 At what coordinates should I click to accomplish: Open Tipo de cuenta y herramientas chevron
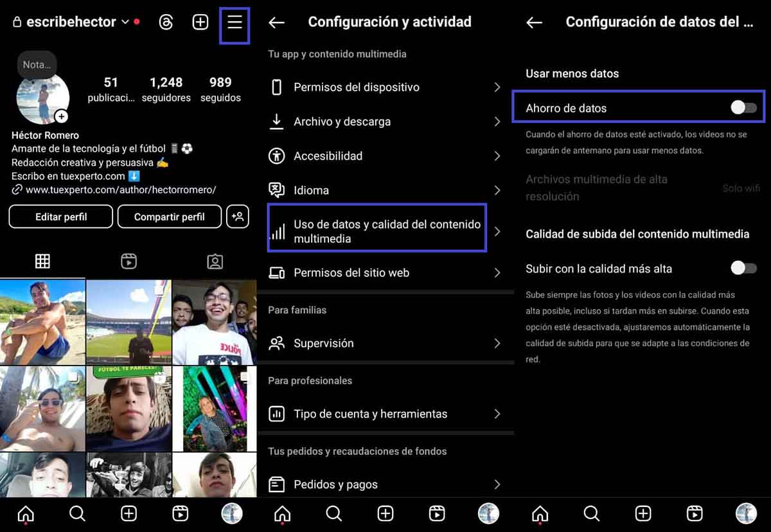497,414
